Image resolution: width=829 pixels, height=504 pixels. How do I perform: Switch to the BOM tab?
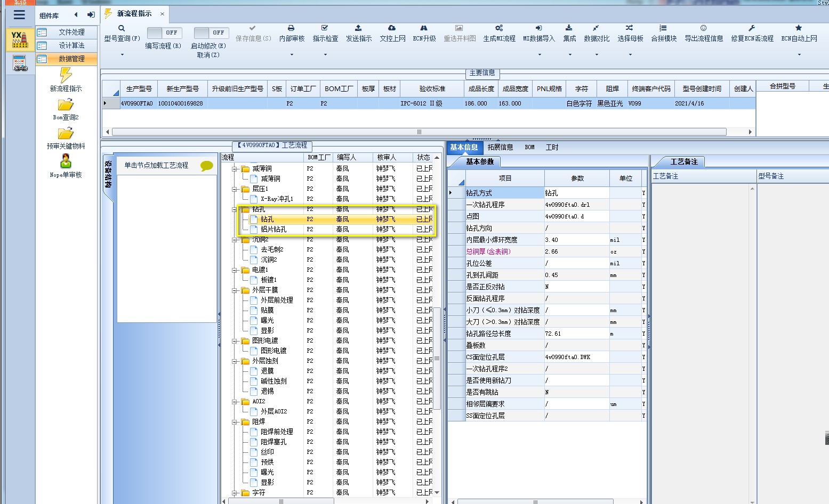[529, 148]
